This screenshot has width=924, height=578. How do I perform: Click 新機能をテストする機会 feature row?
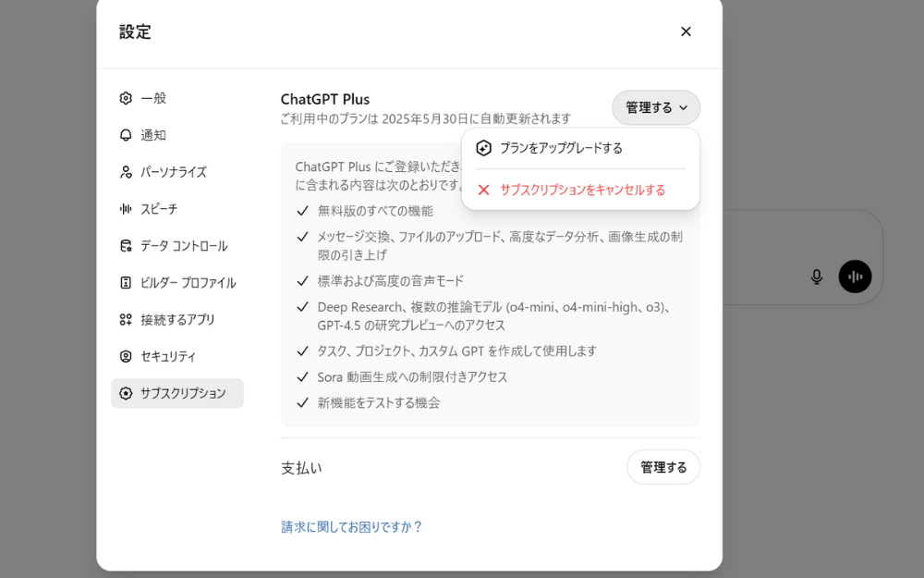[x=378, y=403]
